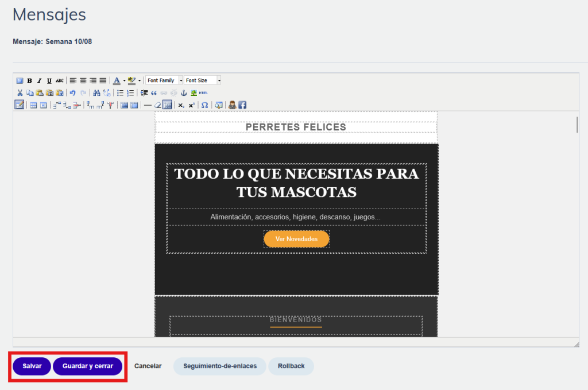Open table row properties
Image resolution: width=588 pixels, height=390 pixels.
[x=33, y=105]
